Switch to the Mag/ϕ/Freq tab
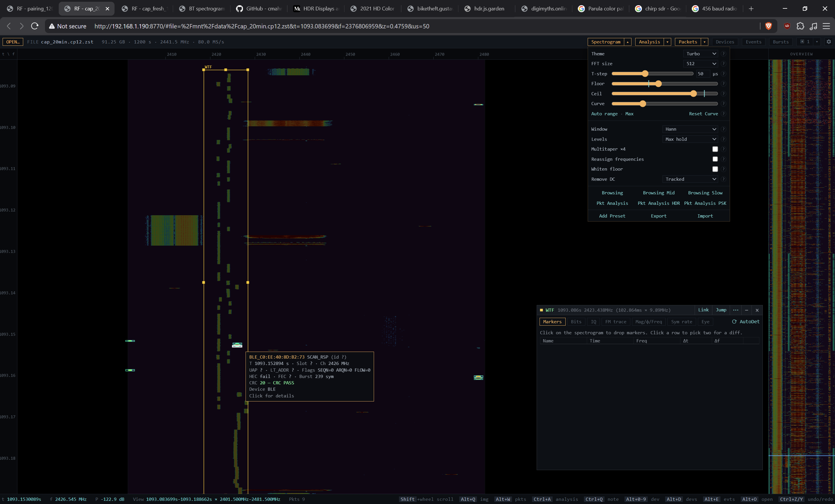Screen dimensions: 835x504 click(x=649, y=322)
